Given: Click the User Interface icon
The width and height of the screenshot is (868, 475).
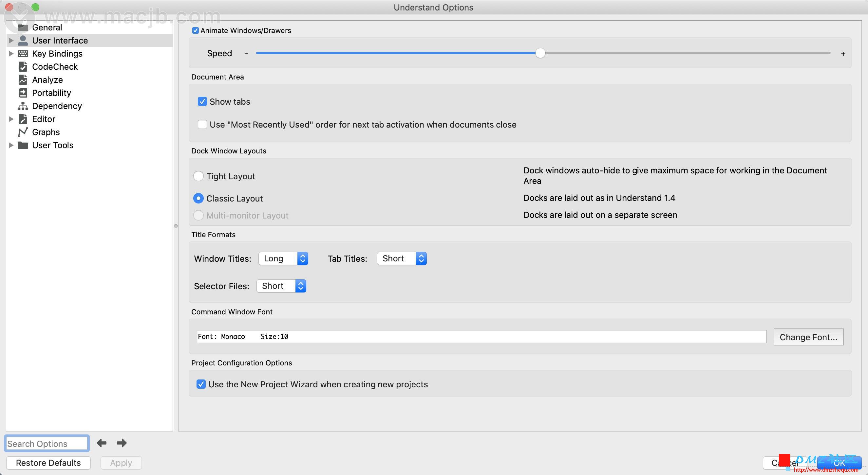Looking at the screenshot, I should pos(22,40).
